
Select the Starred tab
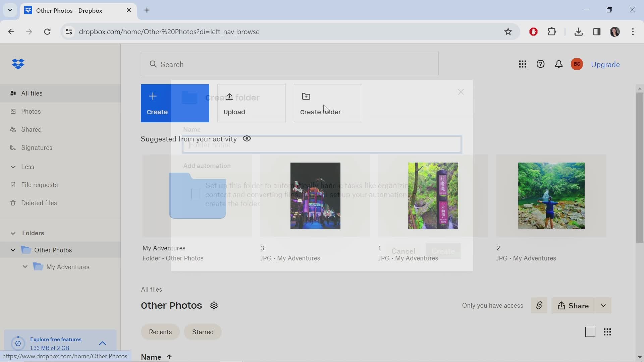203,333
